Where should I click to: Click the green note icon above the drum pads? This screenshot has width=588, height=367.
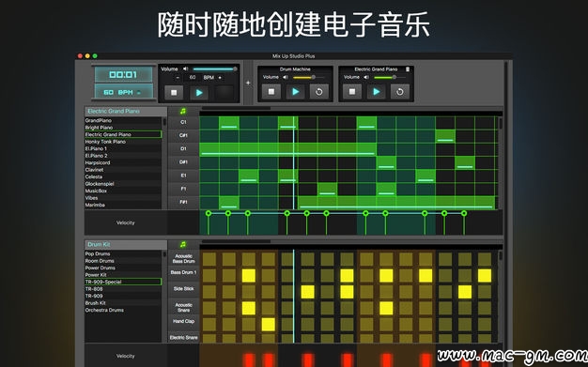click(183, 244)
